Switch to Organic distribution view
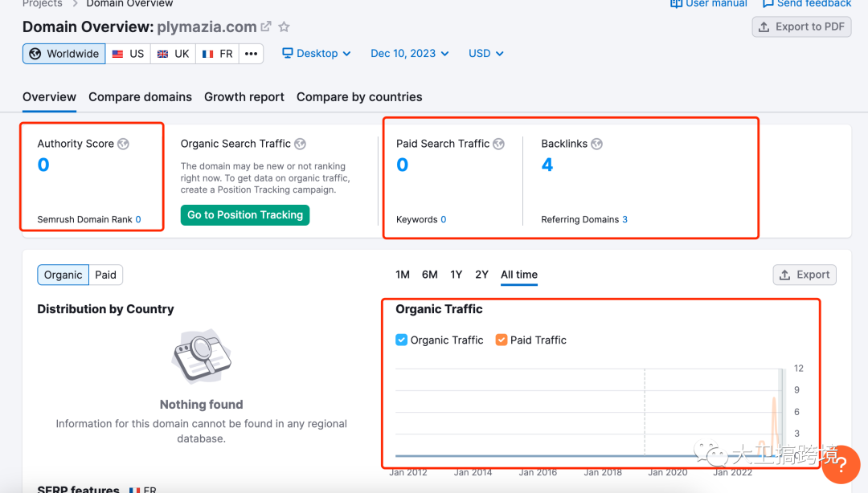Viewport: 868px width, 493px height. pos(63,275)
